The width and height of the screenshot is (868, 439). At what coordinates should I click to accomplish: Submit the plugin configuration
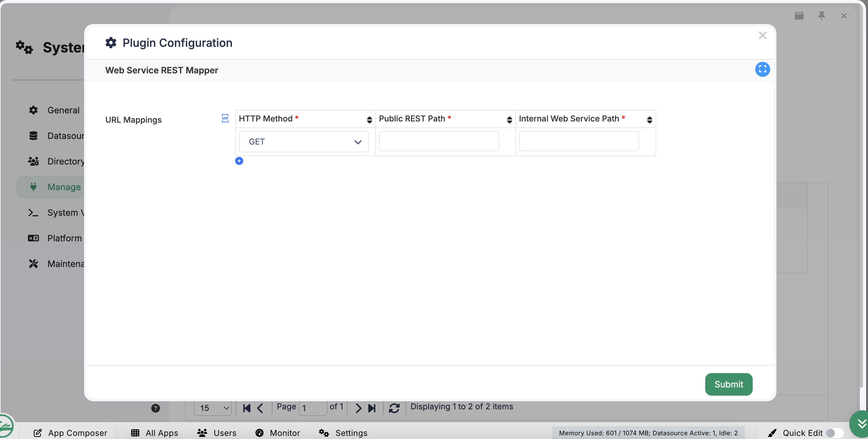point(729,384)
